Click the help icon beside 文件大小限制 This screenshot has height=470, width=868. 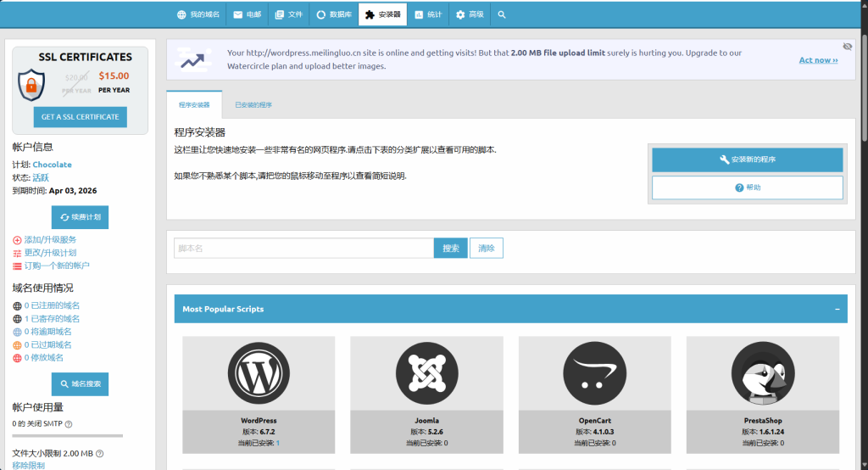pos(100,454)
